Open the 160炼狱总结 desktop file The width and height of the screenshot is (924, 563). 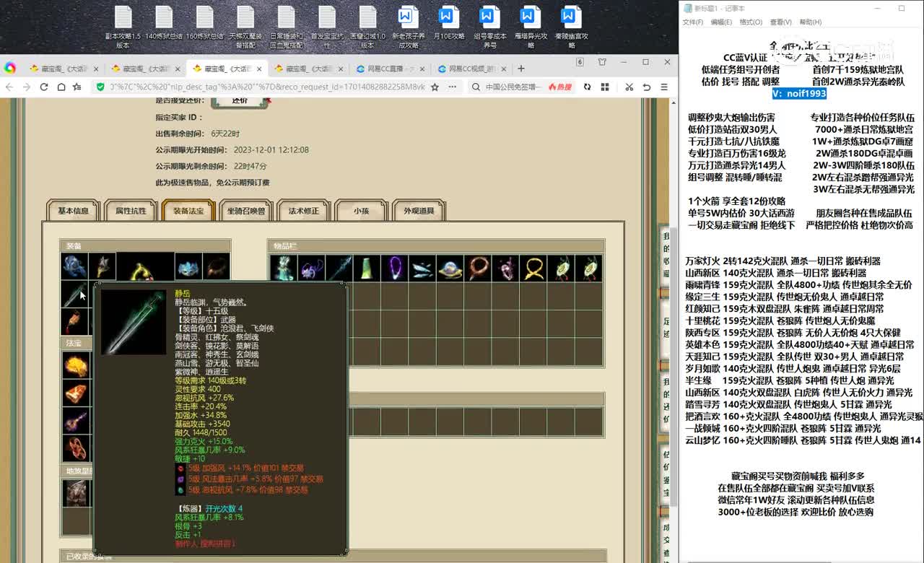pos(204,23)
